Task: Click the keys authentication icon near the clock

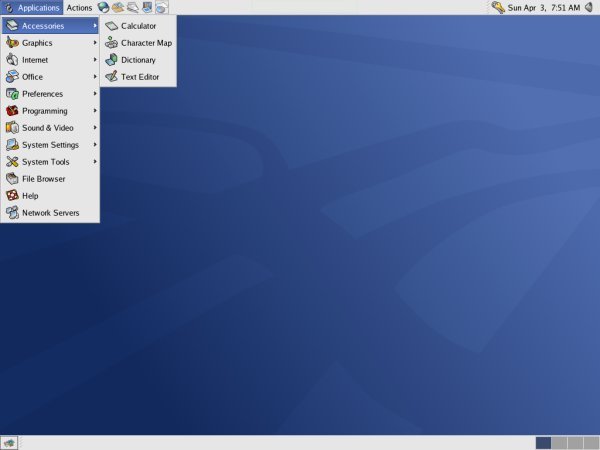Action: click(497, 7)
